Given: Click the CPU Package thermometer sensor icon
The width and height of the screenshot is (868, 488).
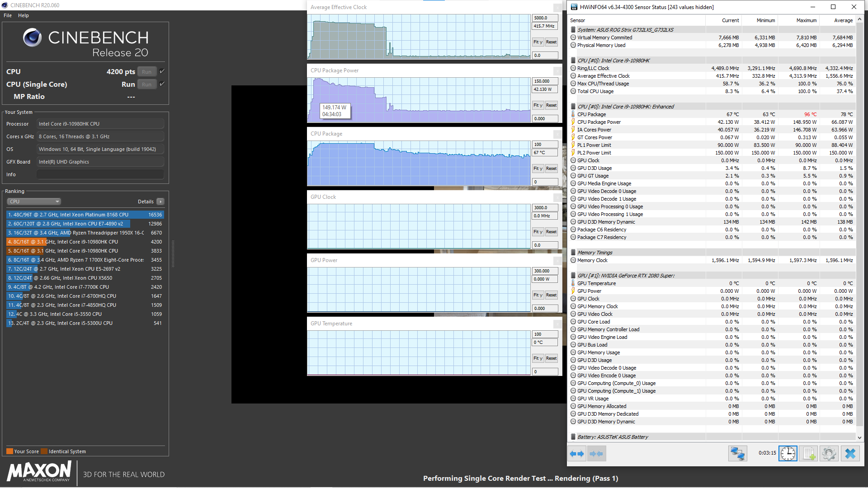Looking at the screenshot, I should tap(573, 114).
